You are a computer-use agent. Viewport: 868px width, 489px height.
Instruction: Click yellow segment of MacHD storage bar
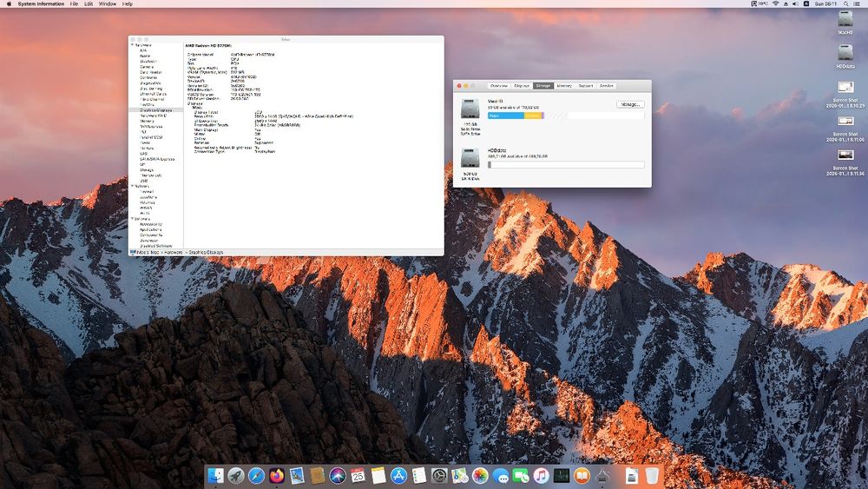point(533,116)
